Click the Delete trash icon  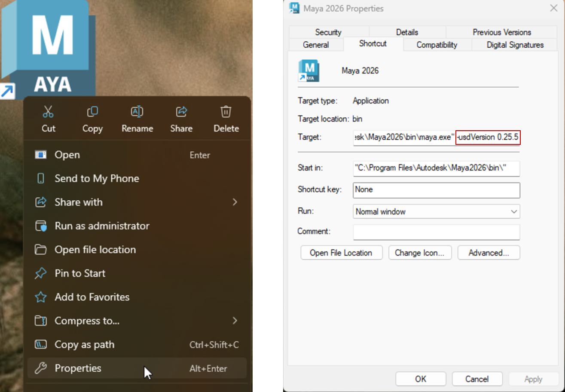tap(226, 112)
